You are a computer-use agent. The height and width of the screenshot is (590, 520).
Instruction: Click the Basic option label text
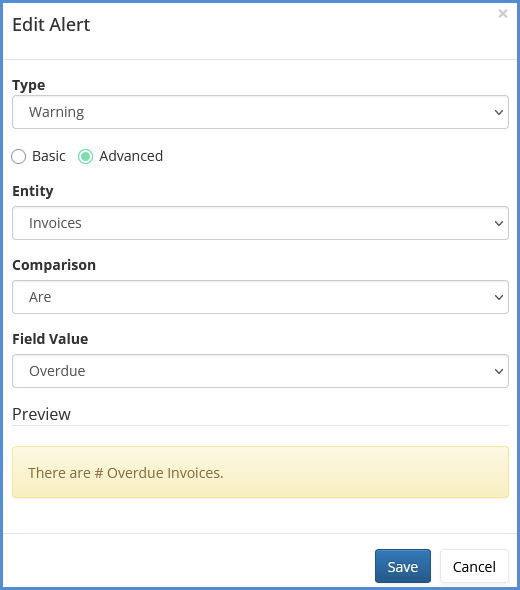point(49,156)
